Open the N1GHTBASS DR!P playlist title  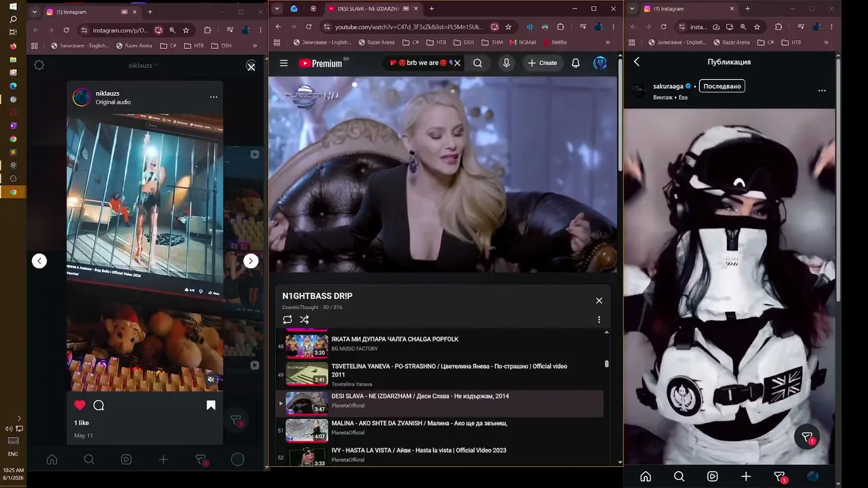tap(317, 296)
